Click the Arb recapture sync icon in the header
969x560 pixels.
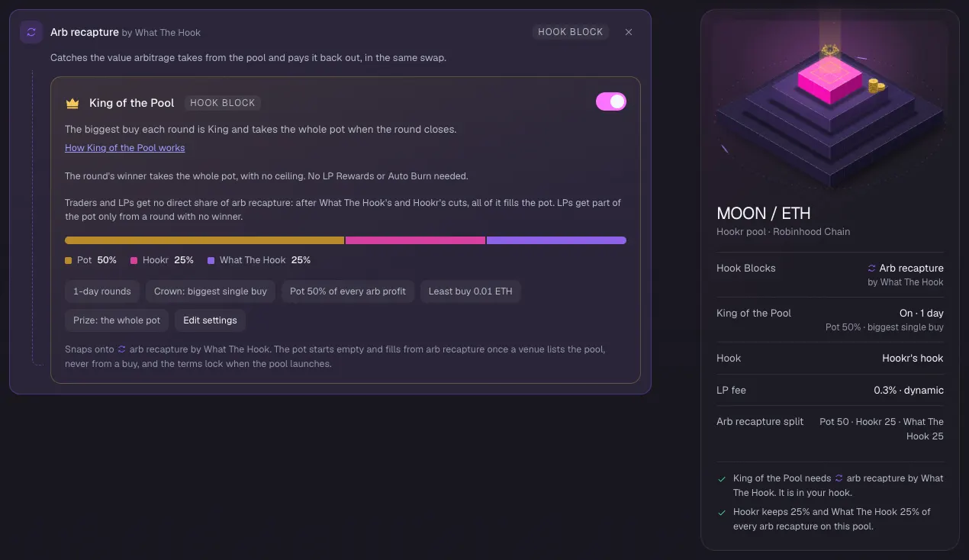[31, 32]
